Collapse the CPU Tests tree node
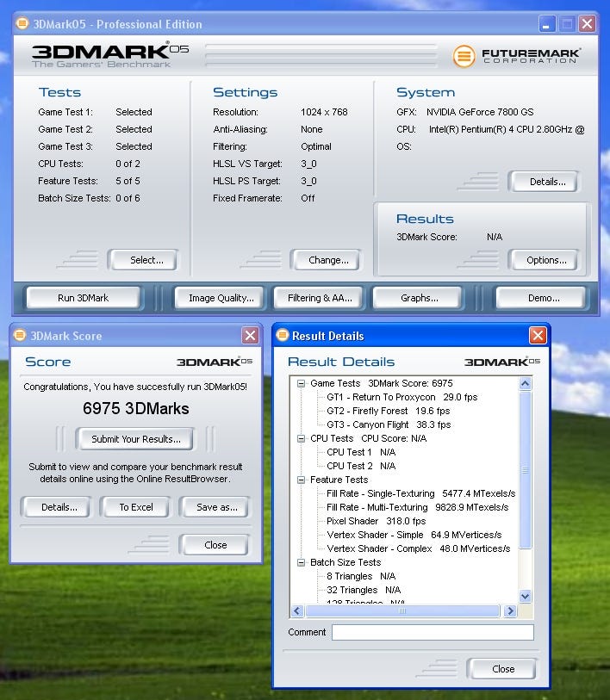The height and width of the screenshot is (700, 610). 302,438
